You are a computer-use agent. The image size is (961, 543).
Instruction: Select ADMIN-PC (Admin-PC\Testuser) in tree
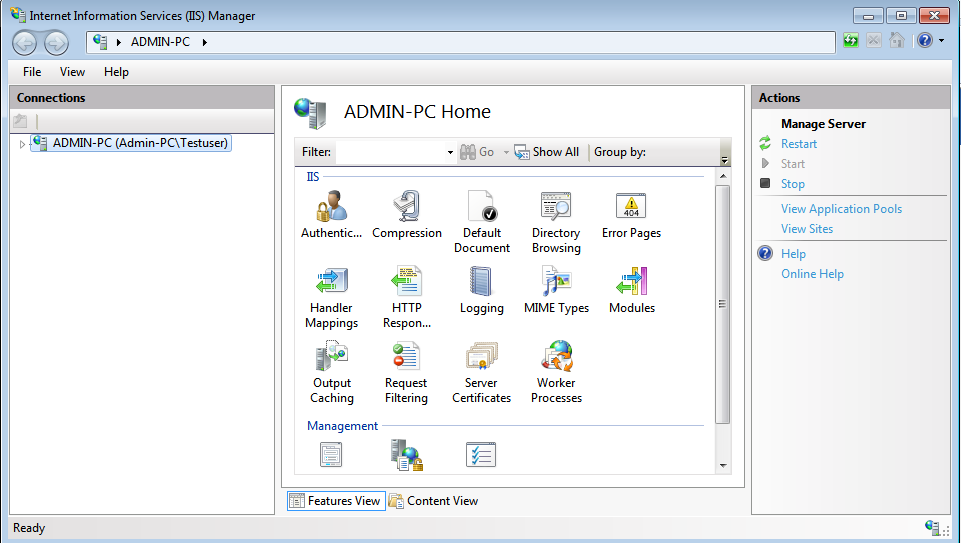point(132,143)
